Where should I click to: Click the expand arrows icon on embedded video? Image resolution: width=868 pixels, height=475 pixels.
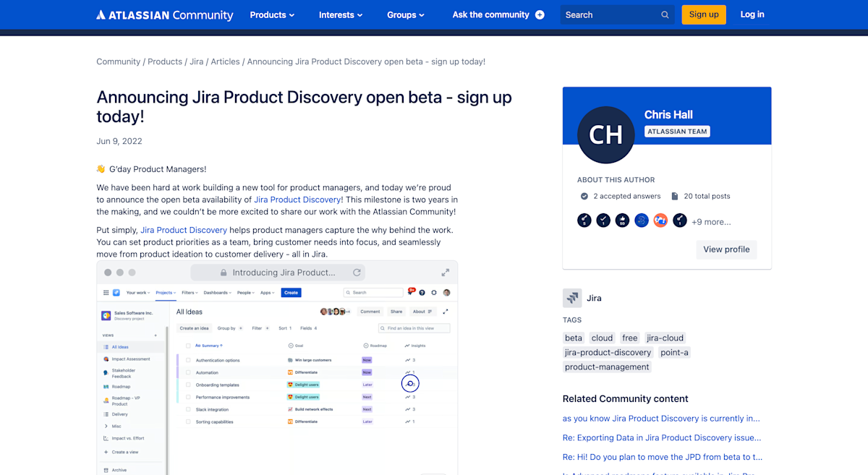[446, 273]
